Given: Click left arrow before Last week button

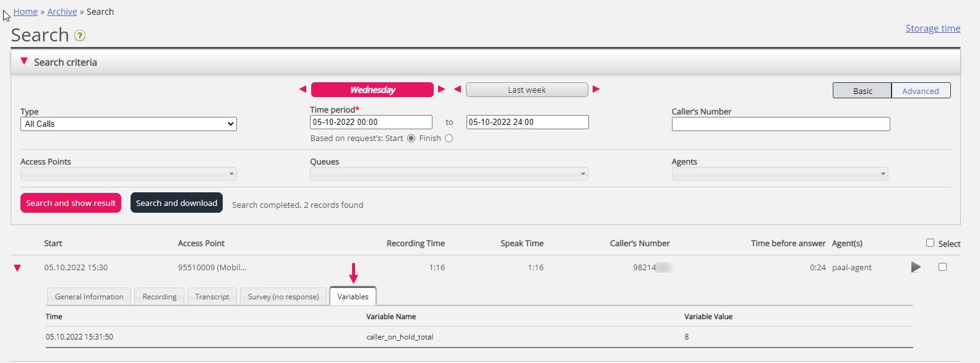Looking at the screenshot, I should [x=457, y=89].
